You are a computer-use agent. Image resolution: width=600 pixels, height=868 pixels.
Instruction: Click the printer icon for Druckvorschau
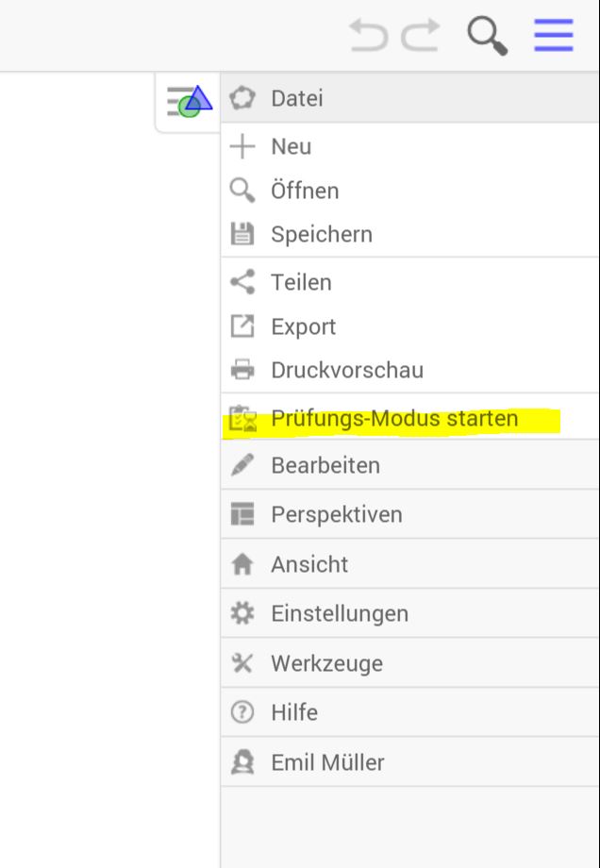point(243,370)
